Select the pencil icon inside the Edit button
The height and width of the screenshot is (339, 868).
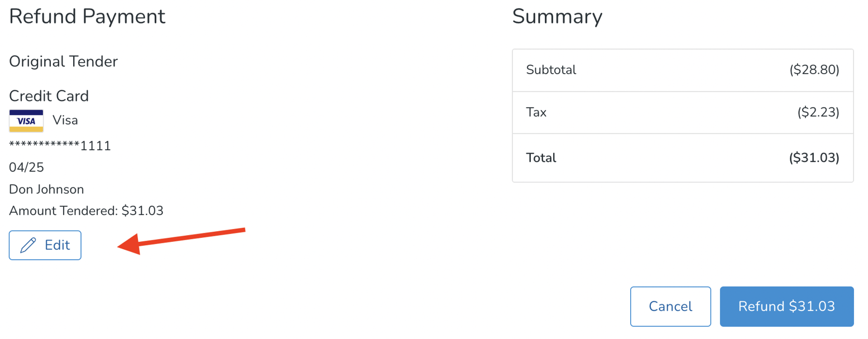(x=29, y=245)
